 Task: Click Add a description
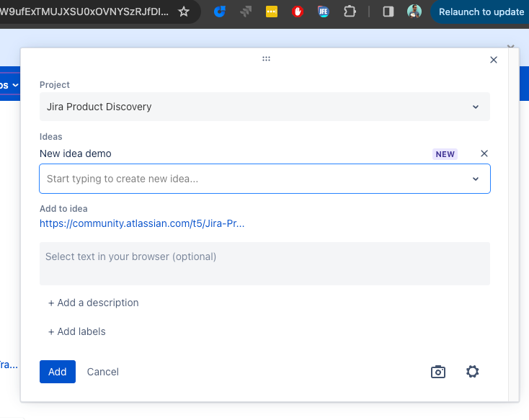[93, 303]
